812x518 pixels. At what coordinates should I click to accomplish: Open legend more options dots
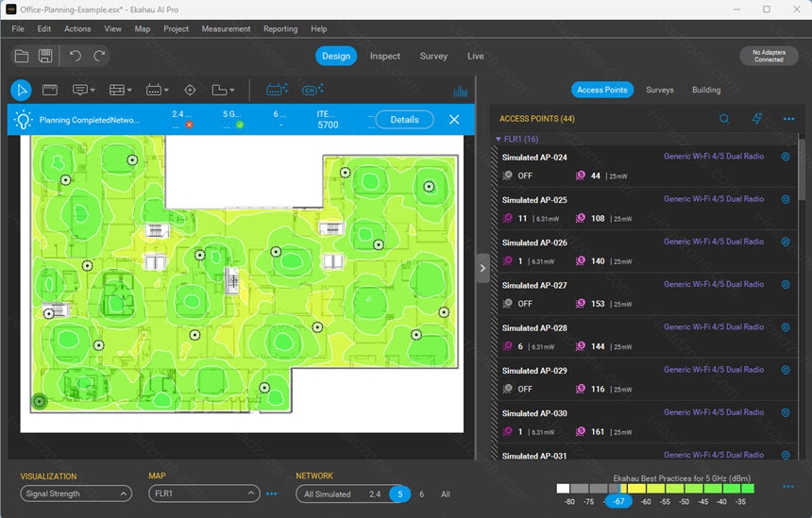click(x=788, y=487)
